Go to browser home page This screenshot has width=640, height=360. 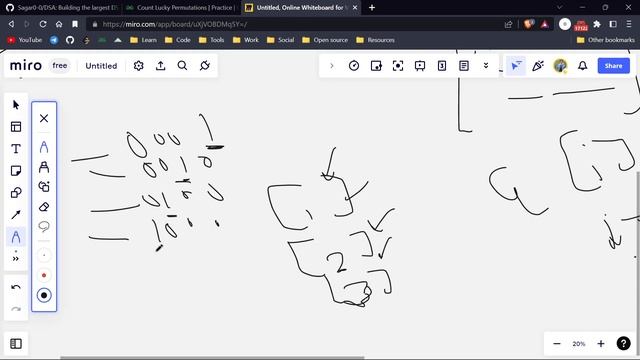tap(59, 24)
